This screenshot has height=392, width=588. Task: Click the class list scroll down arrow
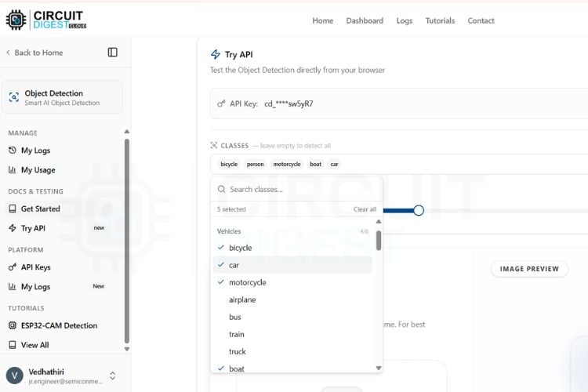(x=379, y=368)
